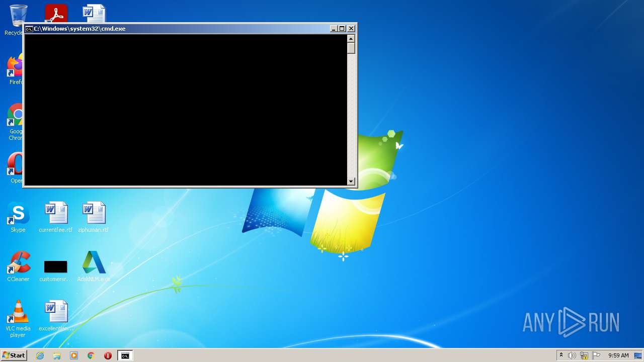Image resolution: width=644 pixels, height=362 pixels.
Task: Click the cmd vertical scrollbar thumb
Action: tap(351, 48)
